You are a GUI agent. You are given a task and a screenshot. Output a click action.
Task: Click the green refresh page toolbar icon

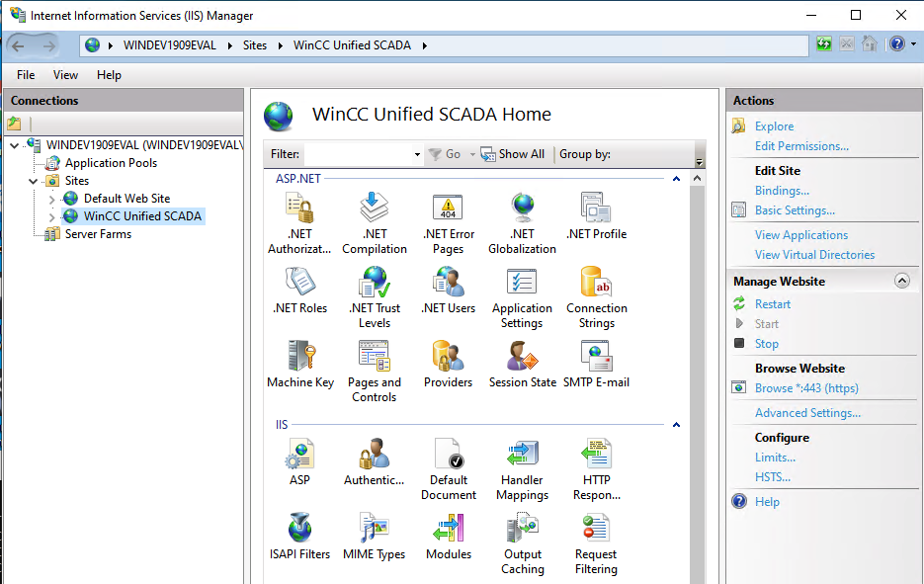824,44
